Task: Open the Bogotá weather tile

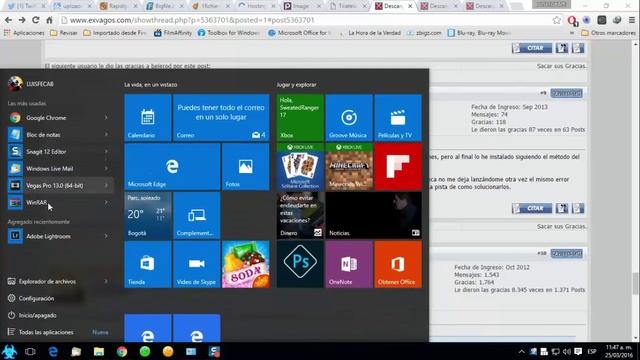Action: [x=148, y=216]
